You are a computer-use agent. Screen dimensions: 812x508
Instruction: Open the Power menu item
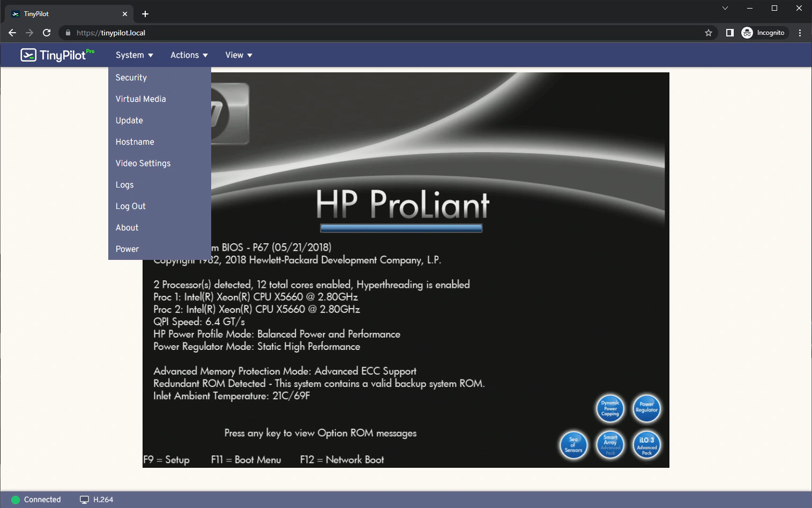(x=160, y=249)
